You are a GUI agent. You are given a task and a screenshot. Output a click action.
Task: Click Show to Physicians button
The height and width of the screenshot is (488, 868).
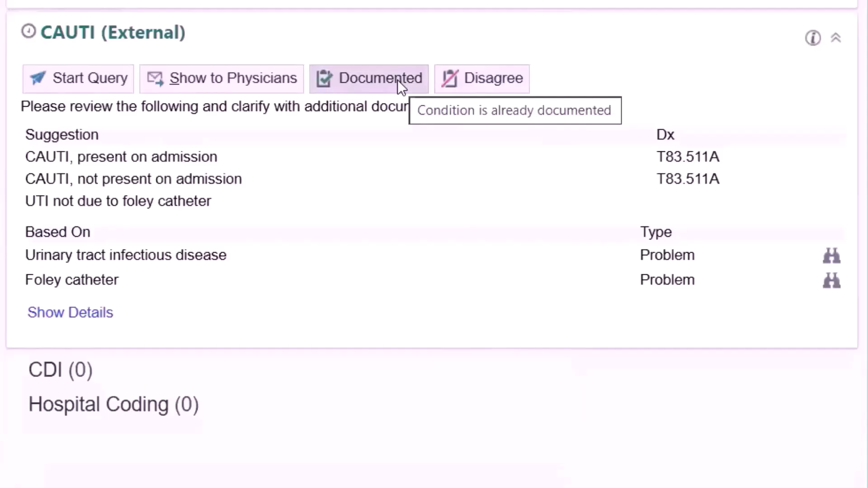pos(222,79)
